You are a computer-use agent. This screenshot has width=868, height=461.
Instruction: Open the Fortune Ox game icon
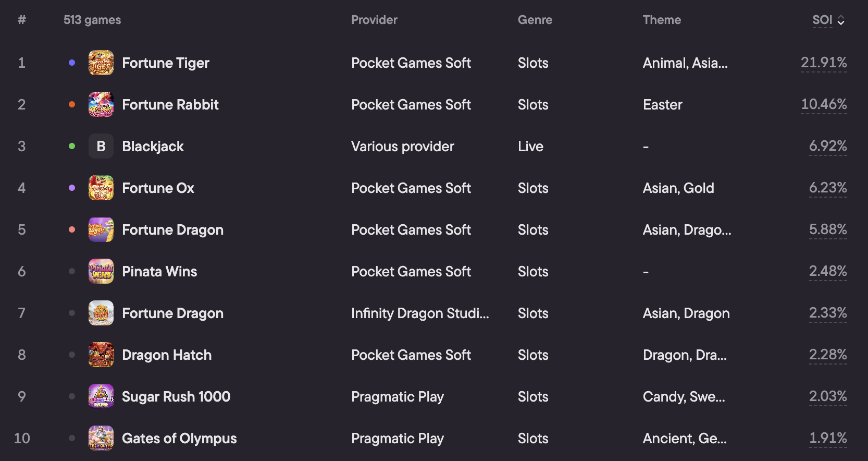(101, 188)
